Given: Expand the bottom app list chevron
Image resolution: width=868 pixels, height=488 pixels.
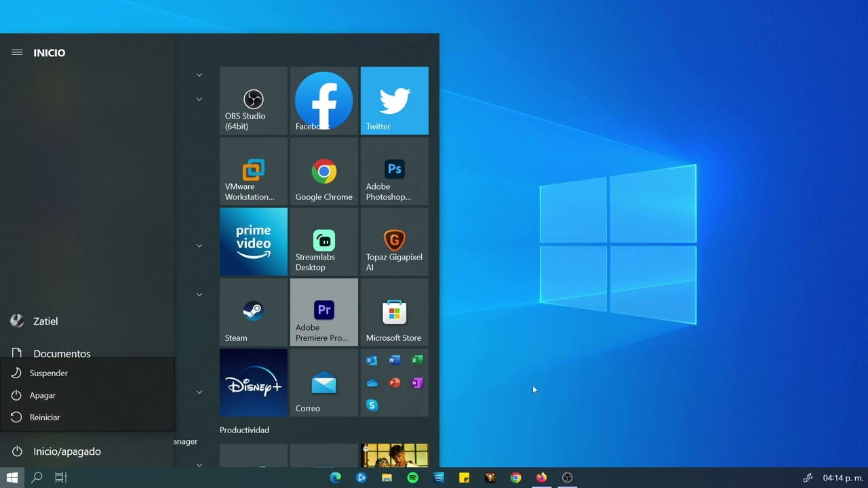Looking at the screenshot, I should (x=199, y=465).
